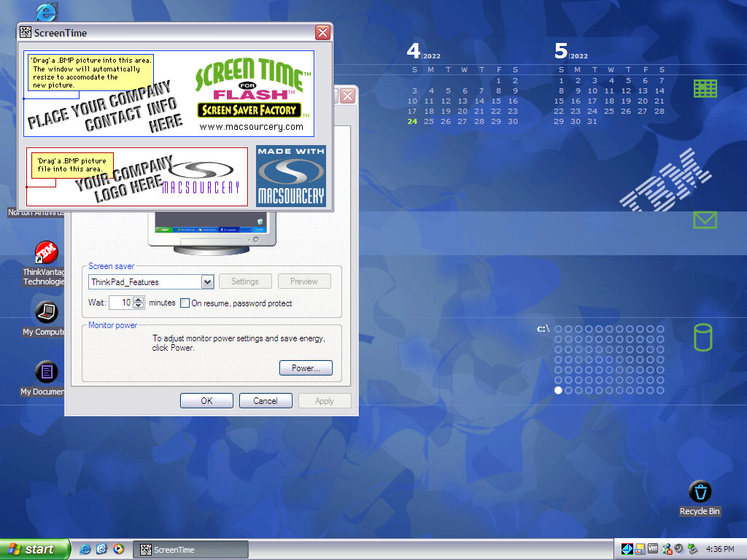The width and height of the screenshot is (747, 560).
Task: Select the ScreenTime taskbar button
Action: pyautogui.click(x=191, y=550)
